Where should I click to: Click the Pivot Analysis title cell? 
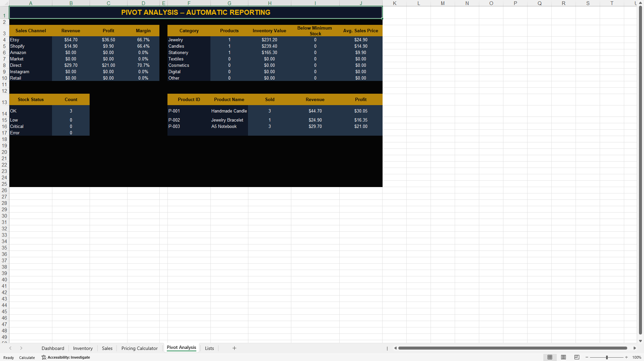196,12
